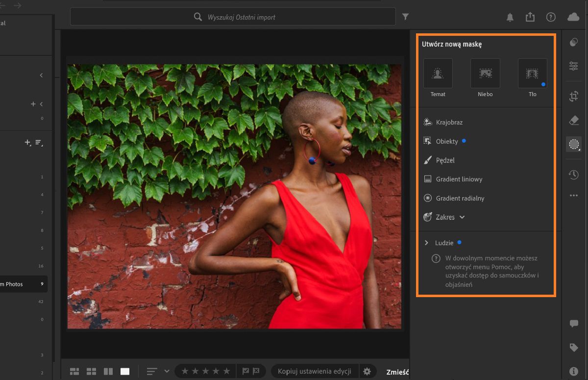Open the Masking tool in right sidebar
The image size is (588, 380).
coord(574,144)
